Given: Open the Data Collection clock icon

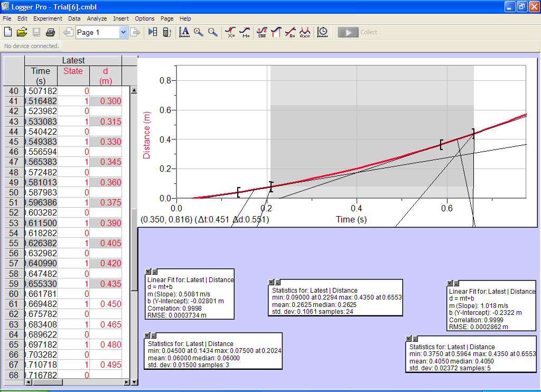Looking at the screenshot, I should pyautogui.click(x=322, y=32).
